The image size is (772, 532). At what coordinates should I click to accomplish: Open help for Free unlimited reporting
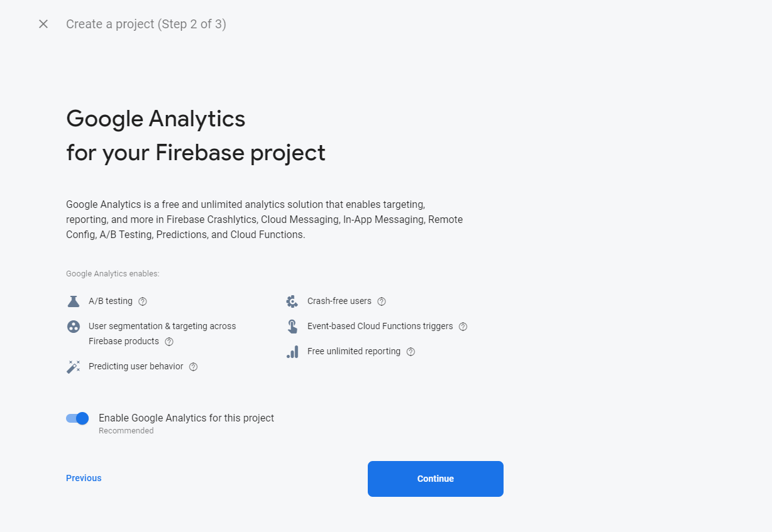[411, 352]
